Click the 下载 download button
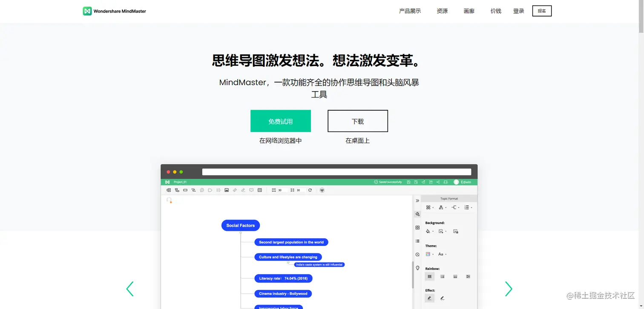This screenshot has width=644, height=309. pyautogui.click(x=357, y=121)
